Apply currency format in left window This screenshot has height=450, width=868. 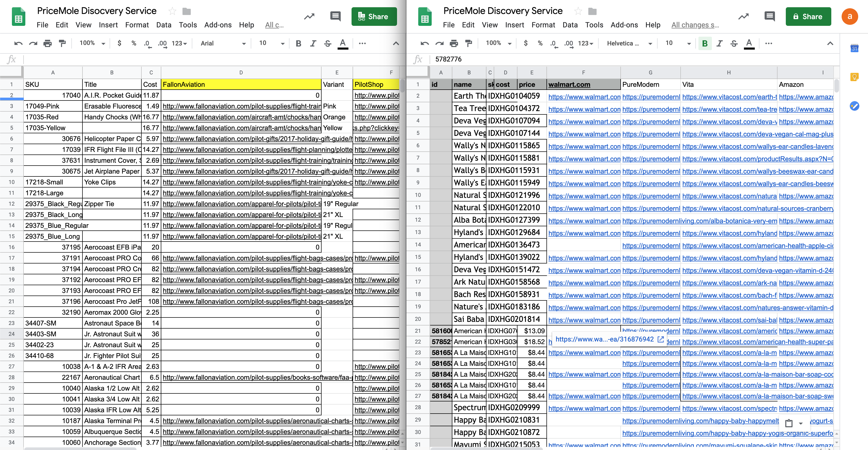pyautogui.click(x=119, y=43)
